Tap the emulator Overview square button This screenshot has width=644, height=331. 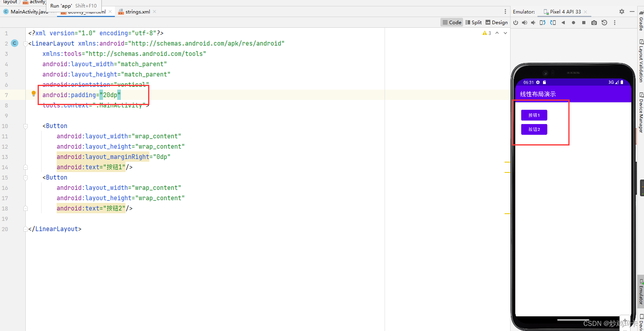click(584, 23)
